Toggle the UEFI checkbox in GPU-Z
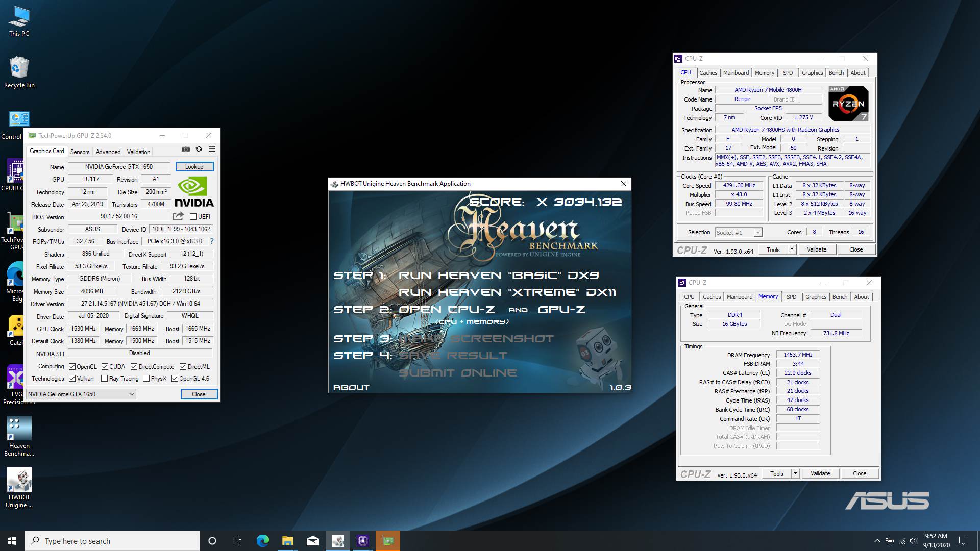The image size is (980, 551). (x=193, y=217)
